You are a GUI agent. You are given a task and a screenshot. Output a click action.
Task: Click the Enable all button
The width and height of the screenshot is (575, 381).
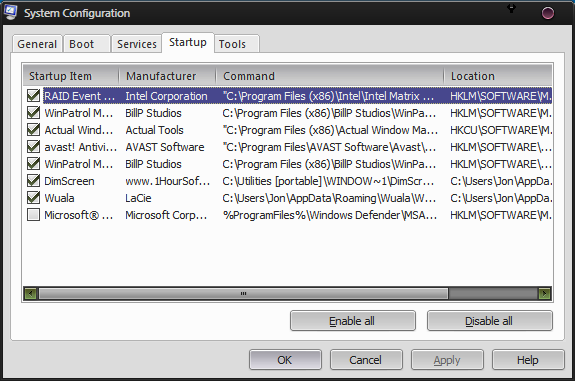[x=353, y=321]
